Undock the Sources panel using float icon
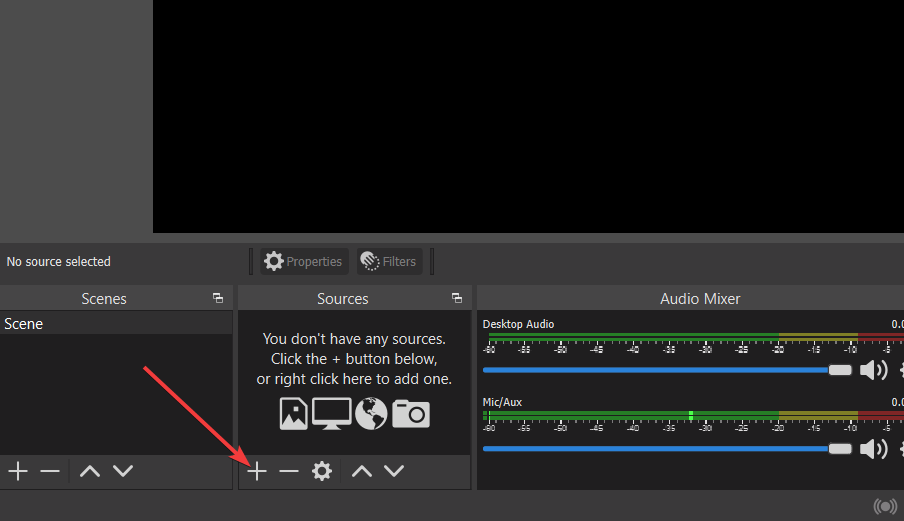 coord(457,298)
